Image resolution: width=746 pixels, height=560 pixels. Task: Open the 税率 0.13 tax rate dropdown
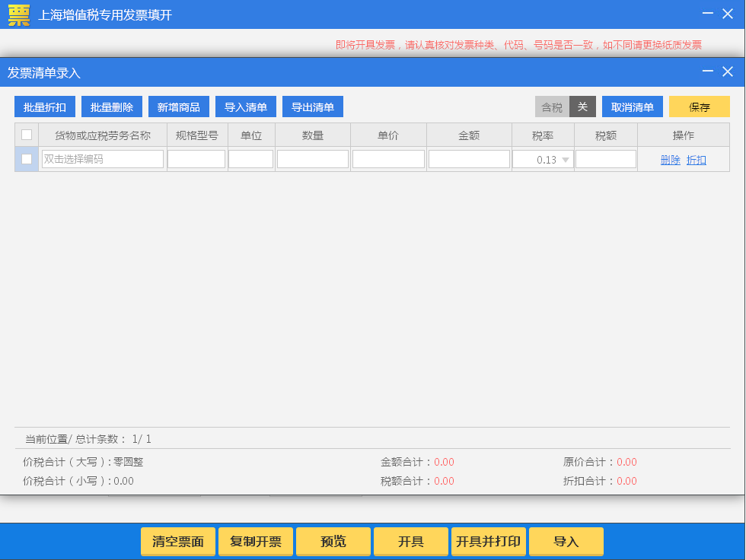[543, 160]
